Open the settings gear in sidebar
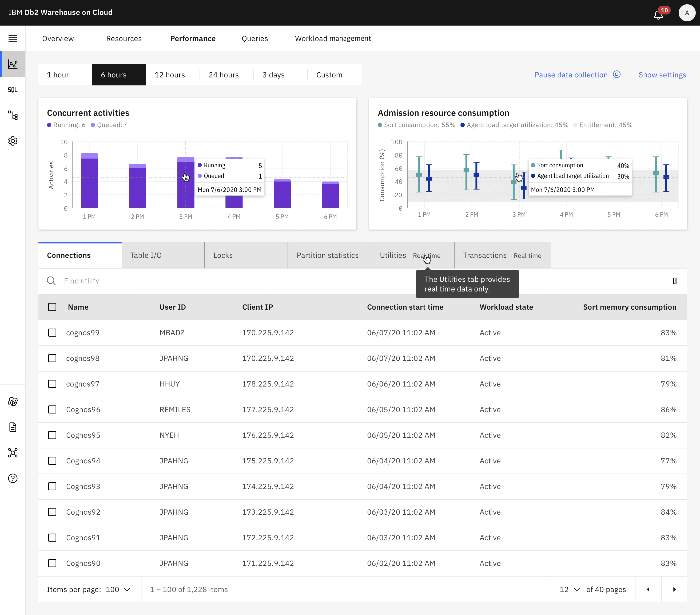The width and height of the screenshot is (700, 615). [x=13, y=141]
